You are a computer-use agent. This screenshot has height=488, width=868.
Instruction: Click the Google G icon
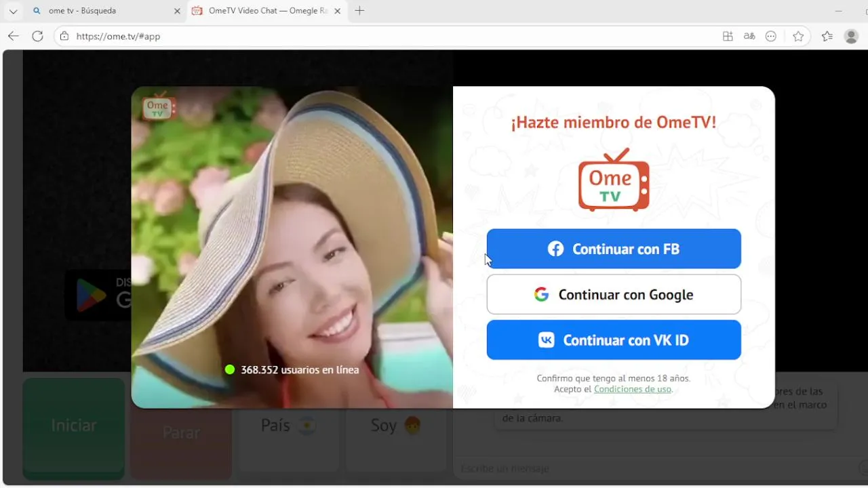(541, 294)
